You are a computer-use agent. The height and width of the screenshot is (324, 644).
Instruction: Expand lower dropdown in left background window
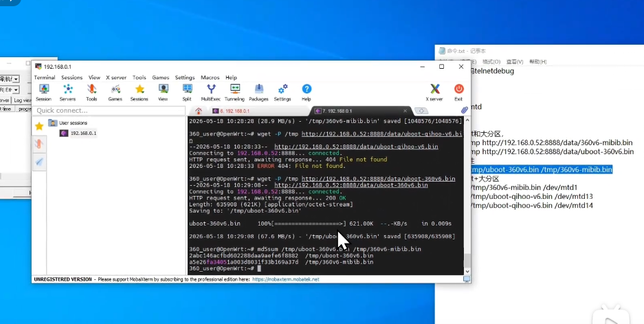[x=16, y=89]
